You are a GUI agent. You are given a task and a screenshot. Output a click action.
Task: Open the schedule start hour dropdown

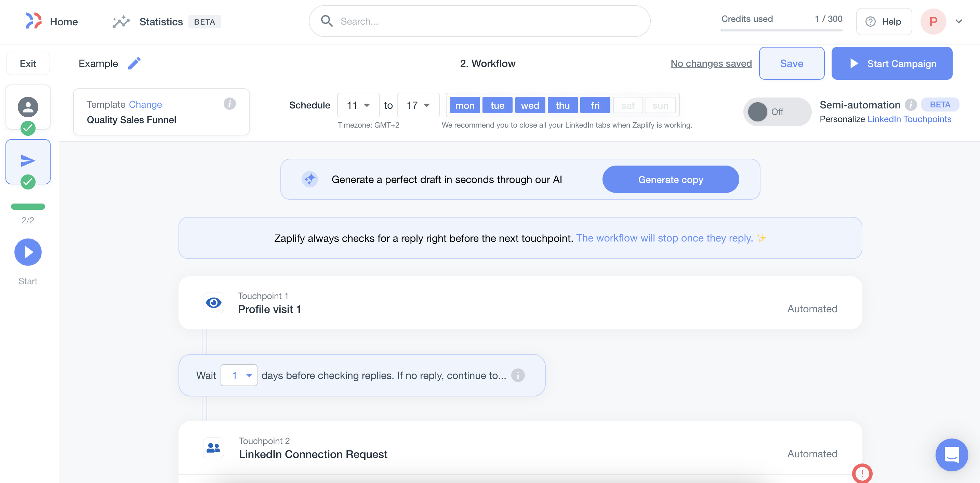pyautogui.click(x=358, y=105)
